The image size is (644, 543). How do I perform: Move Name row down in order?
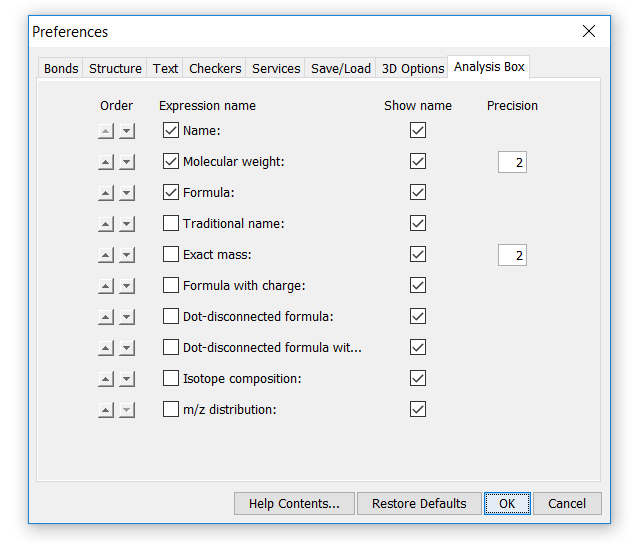[127, 131]
